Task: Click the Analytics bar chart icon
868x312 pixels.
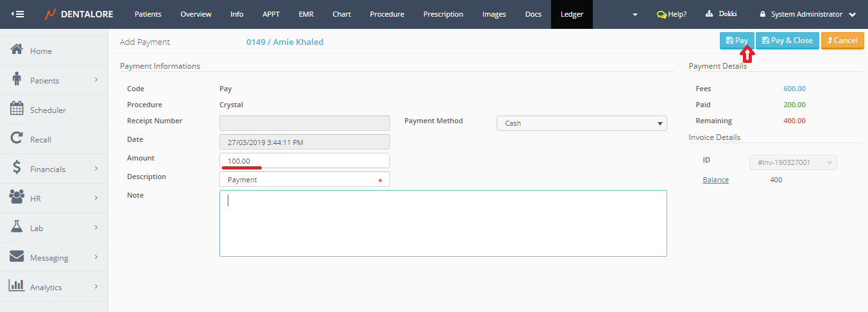Action: click(x=17, y=286)
